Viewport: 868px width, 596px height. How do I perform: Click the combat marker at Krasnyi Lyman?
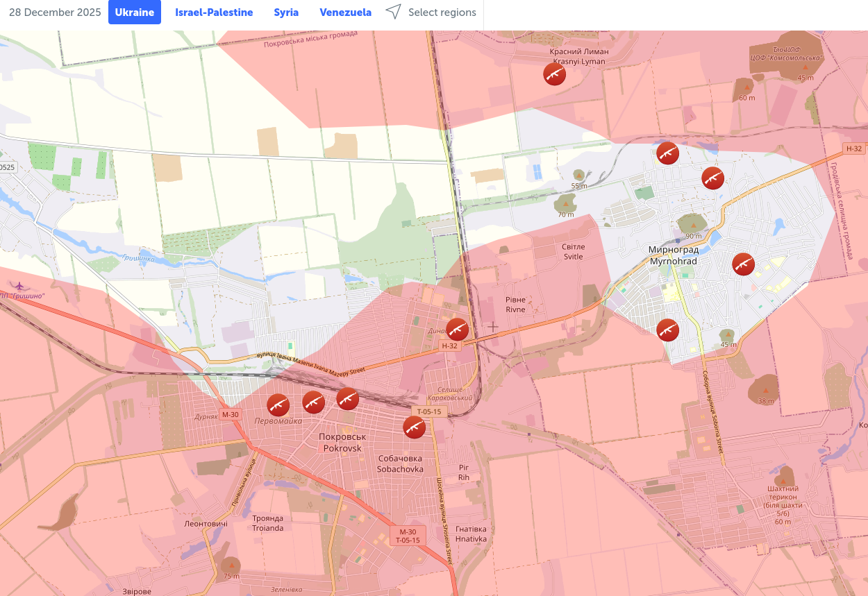pyautogui.click(x=554, y=74)
